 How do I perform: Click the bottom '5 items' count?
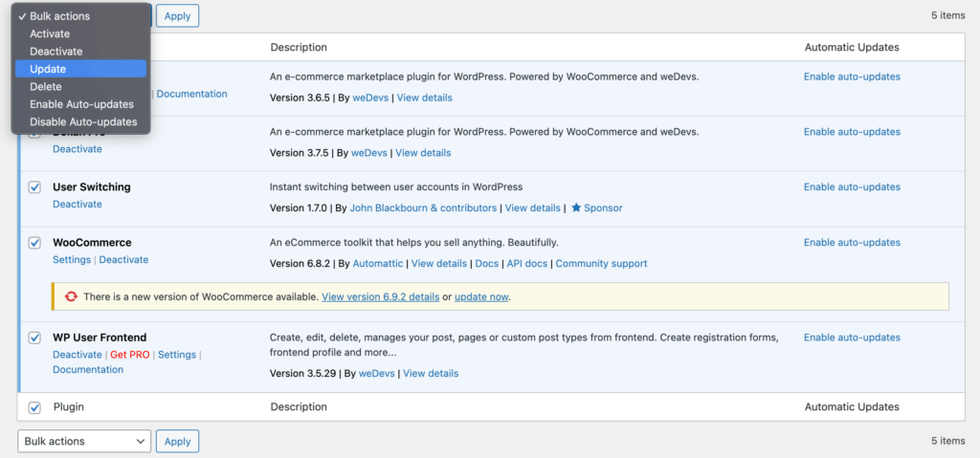click(948, 441)
